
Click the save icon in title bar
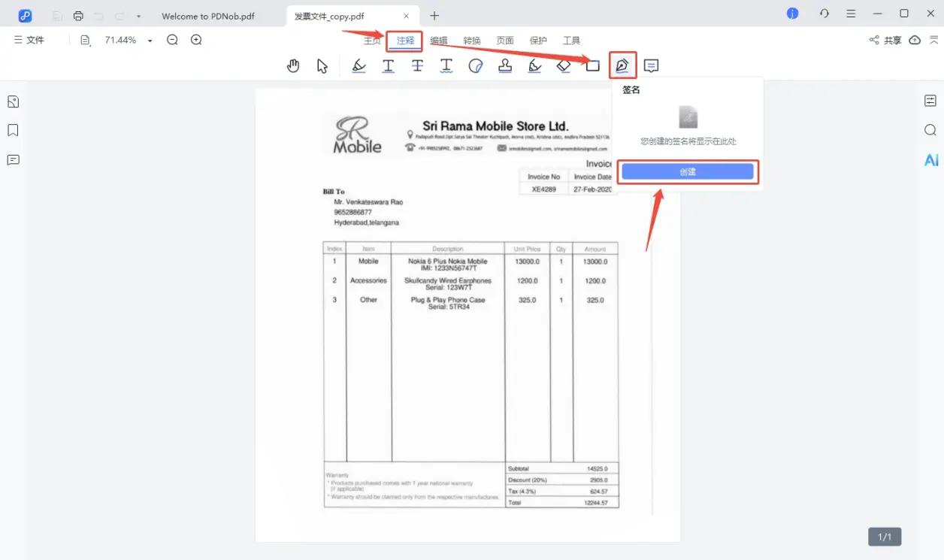[58, 15]
